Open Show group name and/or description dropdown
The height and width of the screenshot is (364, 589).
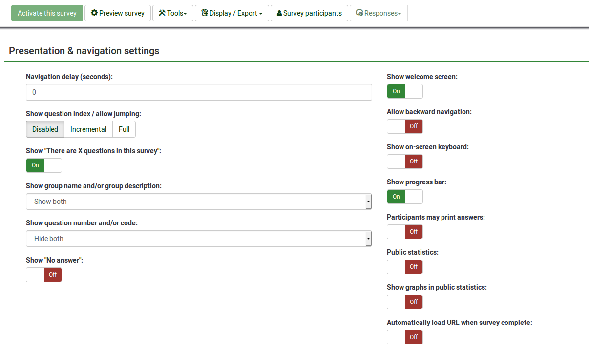click(x=199, y=202)
